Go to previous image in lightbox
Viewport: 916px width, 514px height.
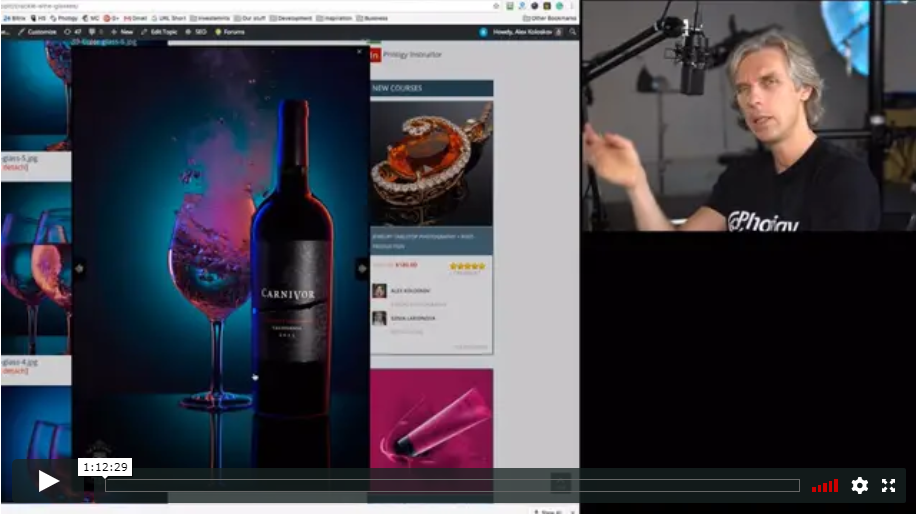click(79, 269)
